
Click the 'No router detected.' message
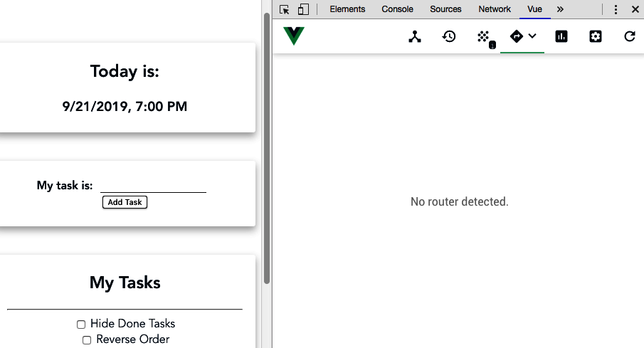click(459, 201)
